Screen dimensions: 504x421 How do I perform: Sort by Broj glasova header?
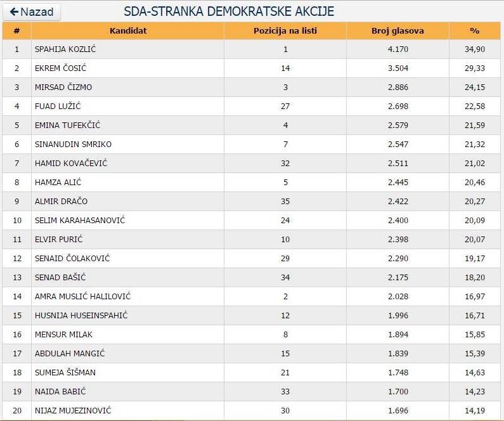point(397,30)
